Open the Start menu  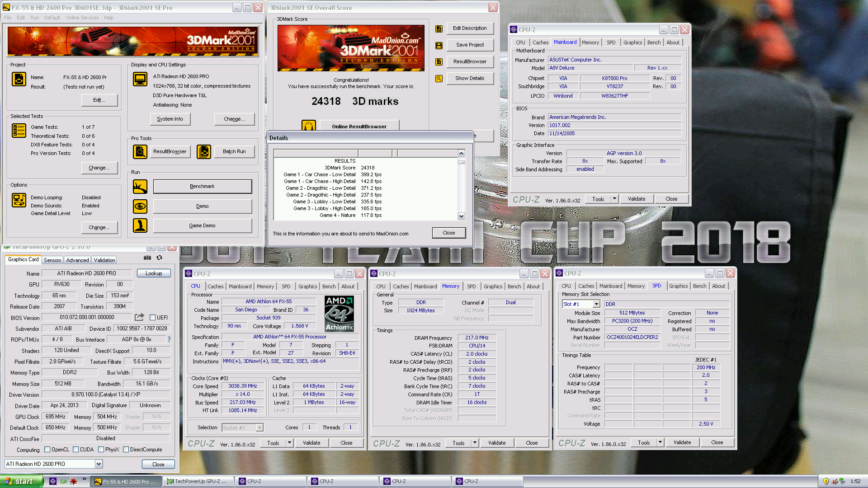click(22, 481)
